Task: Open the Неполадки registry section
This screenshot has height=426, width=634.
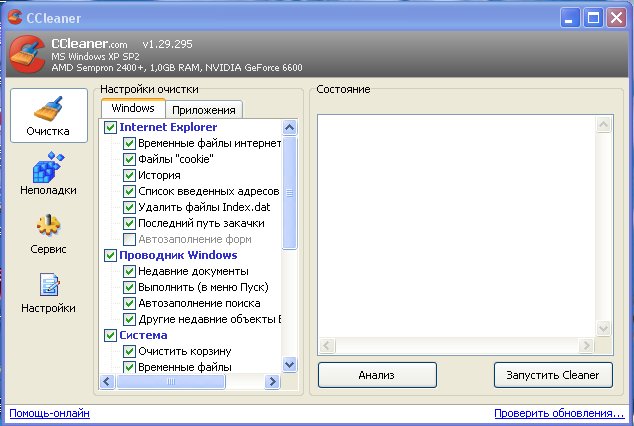Action: 49,174
